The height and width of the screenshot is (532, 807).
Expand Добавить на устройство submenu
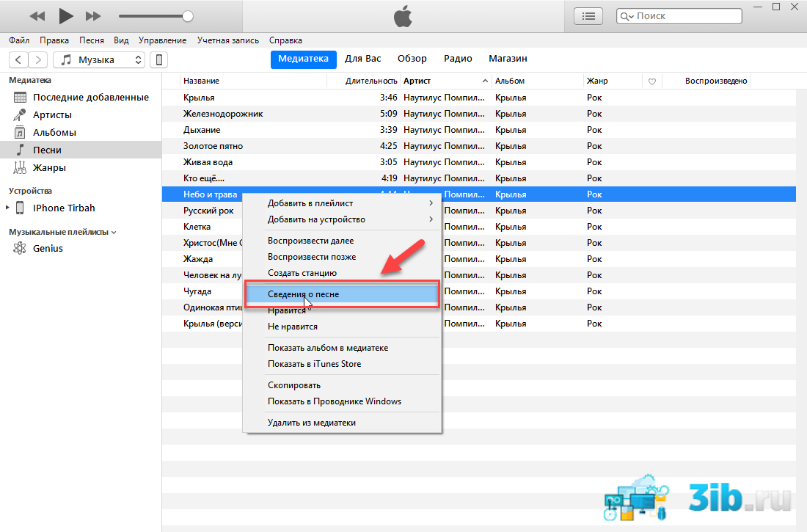(343, 219)
